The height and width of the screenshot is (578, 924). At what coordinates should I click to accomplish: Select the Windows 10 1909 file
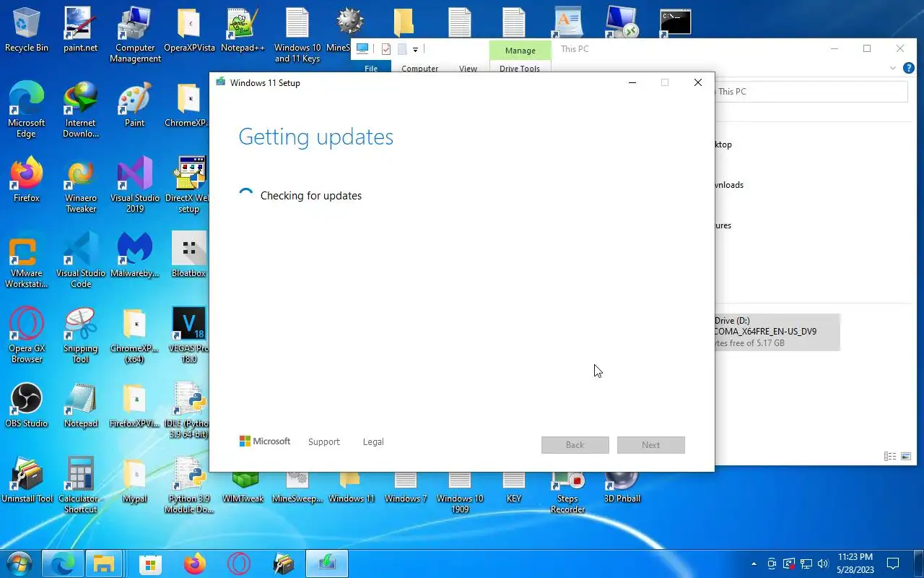(460, 493)
